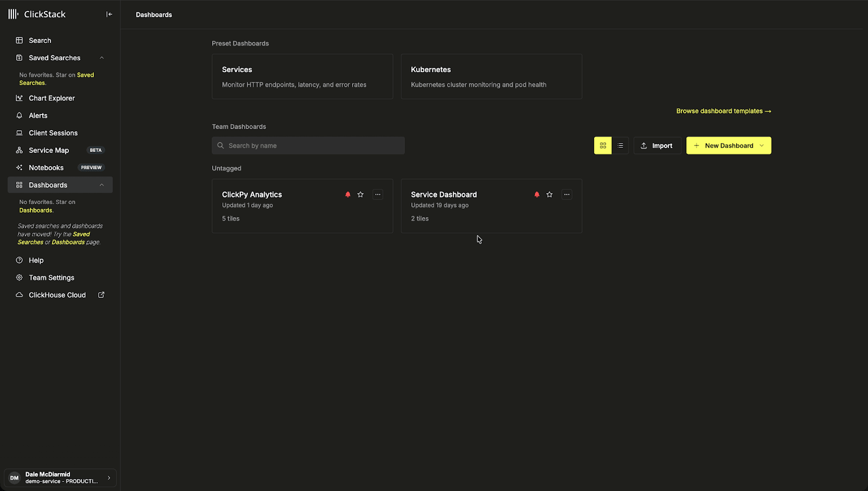The width and height of the screenshot is (868, 491).
Task: Select the Alerts icon in the sidebar
Action: 20,115
